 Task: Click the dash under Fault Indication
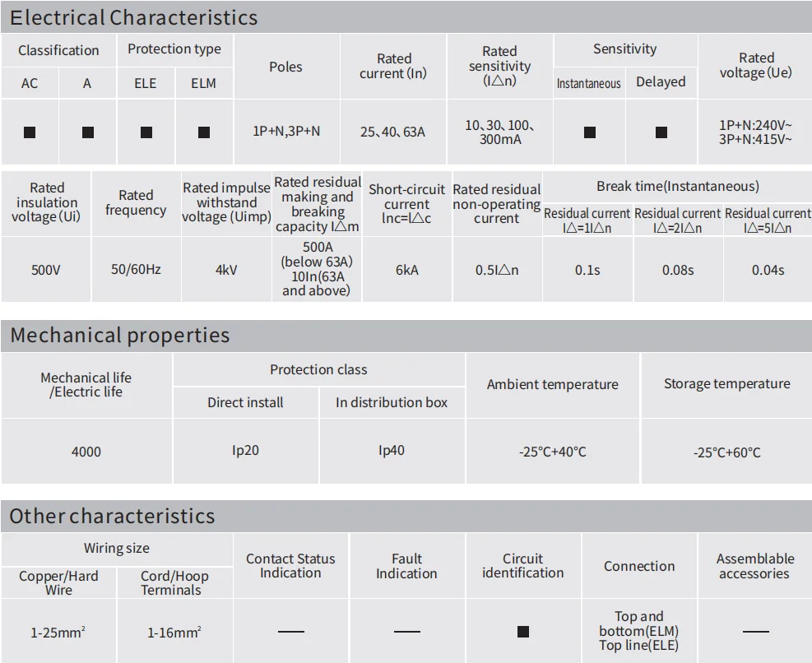(x=407, y=632)
